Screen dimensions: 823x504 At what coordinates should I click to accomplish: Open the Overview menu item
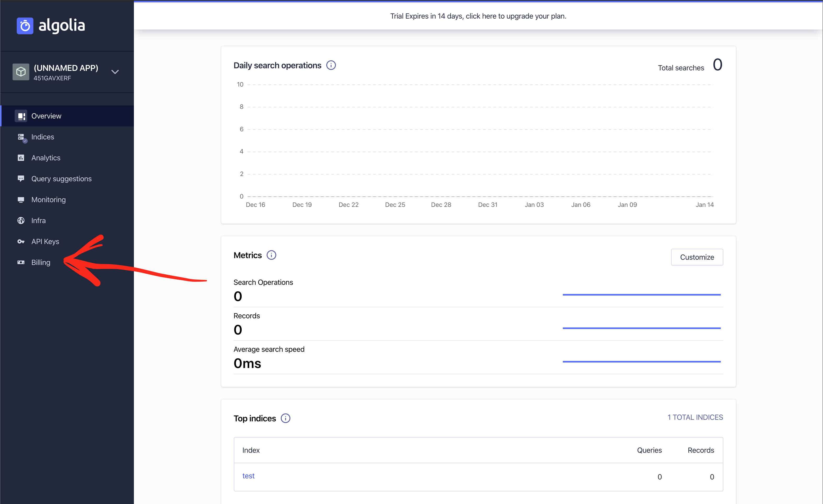pos(47,116)
